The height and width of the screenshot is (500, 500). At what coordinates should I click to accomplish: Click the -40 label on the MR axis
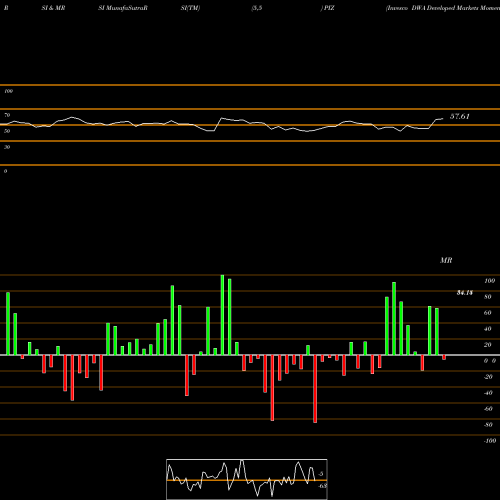(488, 393)
